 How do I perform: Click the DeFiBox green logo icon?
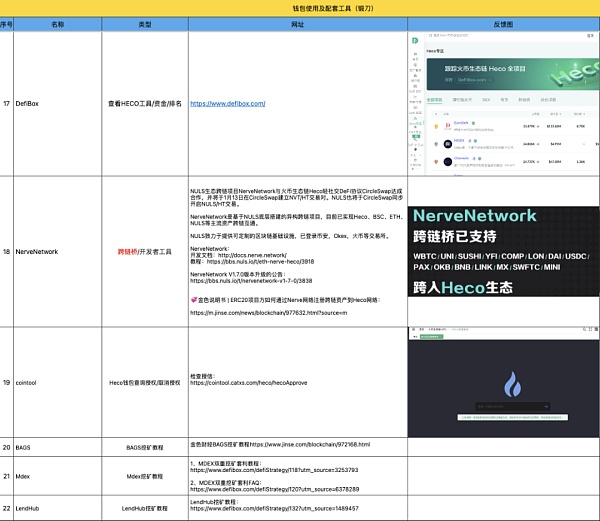415,39
